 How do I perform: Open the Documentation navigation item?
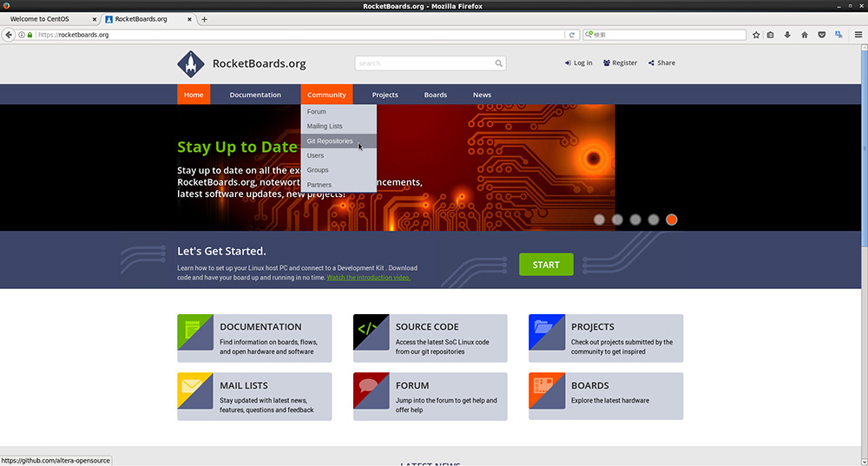tap(255, 95)
